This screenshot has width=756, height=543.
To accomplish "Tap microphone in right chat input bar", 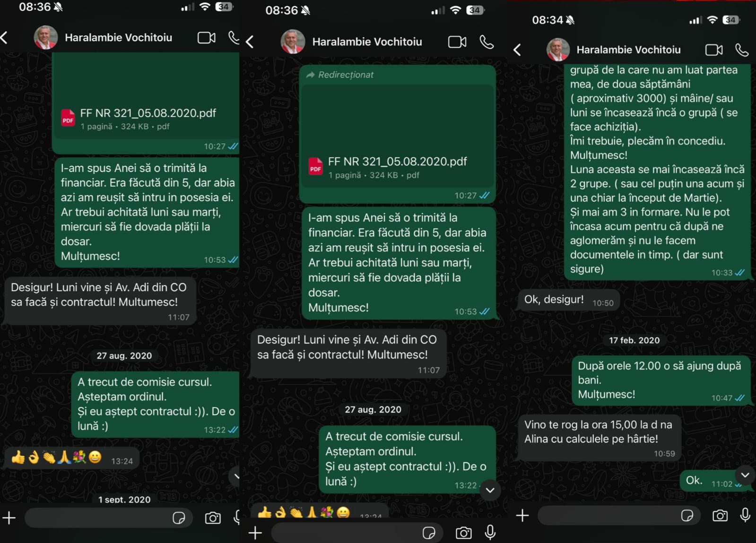I will pos(745,515).
